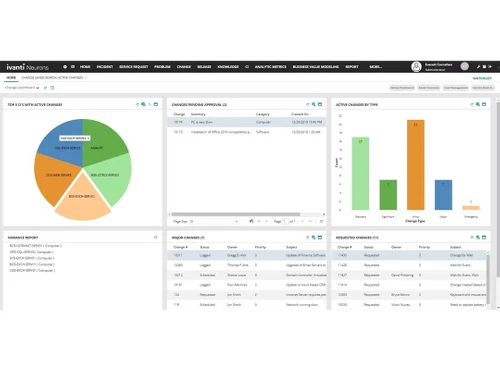
Task: Refresh the Top 5 CI's with Active Changes panel
Action: [137, 104]
